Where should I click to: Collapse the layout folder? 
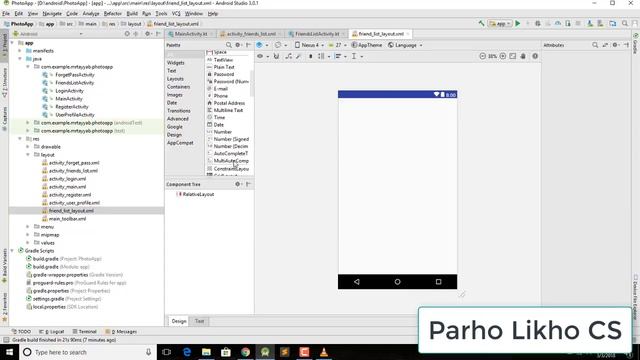coord(28,155)
